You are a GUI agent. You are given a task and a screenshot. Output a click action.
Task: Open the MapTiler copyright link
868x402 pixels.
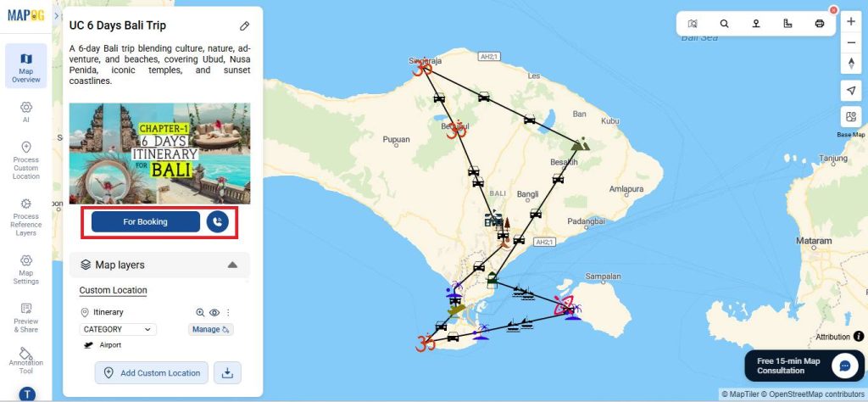coord(739,394)
